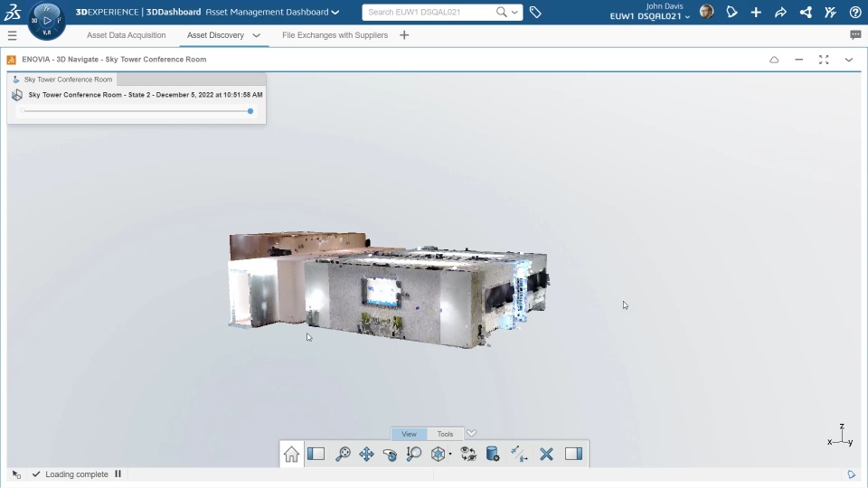Click Sky Tower Conference Room State 2 label
868x488 pixels.
[x=146, y=95]
